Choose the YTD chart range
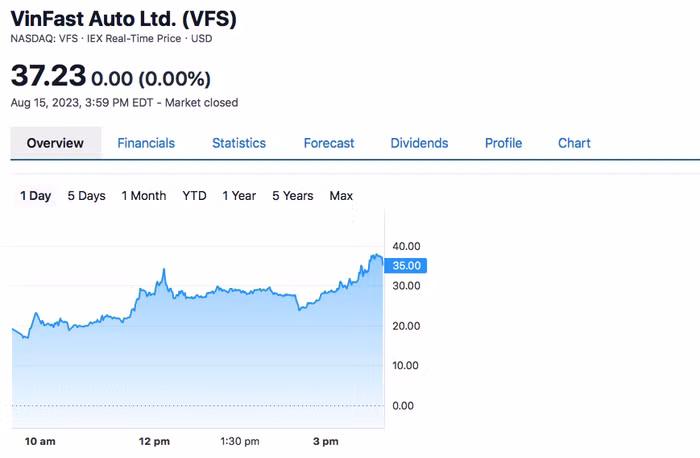This screenshot has width=700, height=458. coord(194,196)
